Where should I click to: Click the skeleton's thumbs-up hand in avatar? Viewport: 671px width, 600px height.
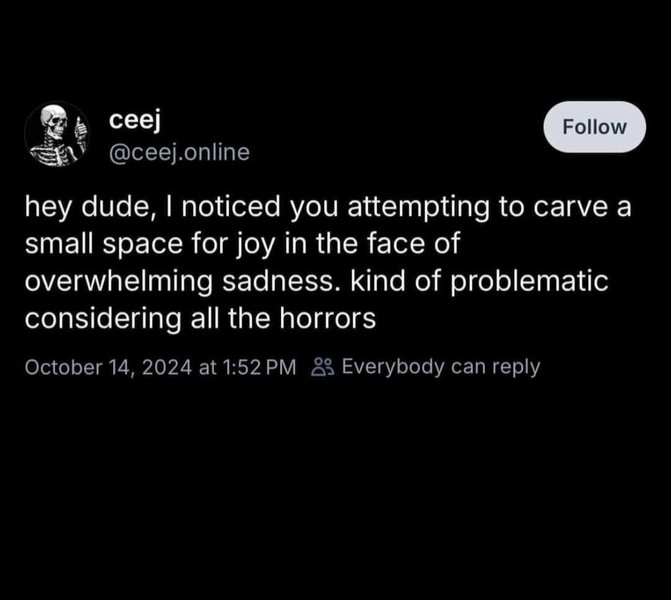[80, 131]
